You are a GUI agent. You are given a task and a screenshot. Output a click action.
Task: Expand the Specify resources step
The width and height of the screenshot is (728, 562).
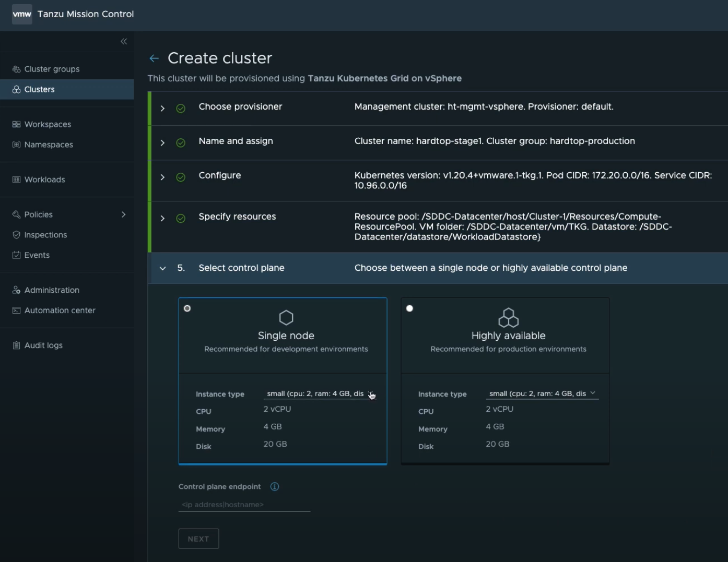pyautogui.click(x=162, y=219)
